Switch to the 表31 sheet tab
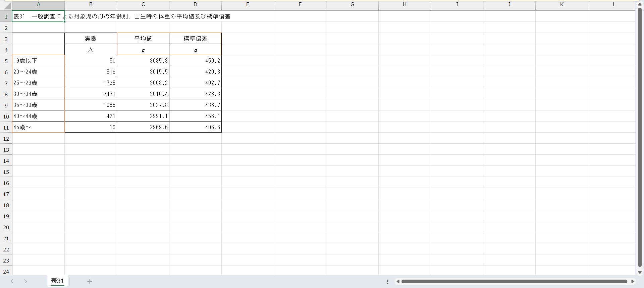644x288 pixels. [57, 281]
